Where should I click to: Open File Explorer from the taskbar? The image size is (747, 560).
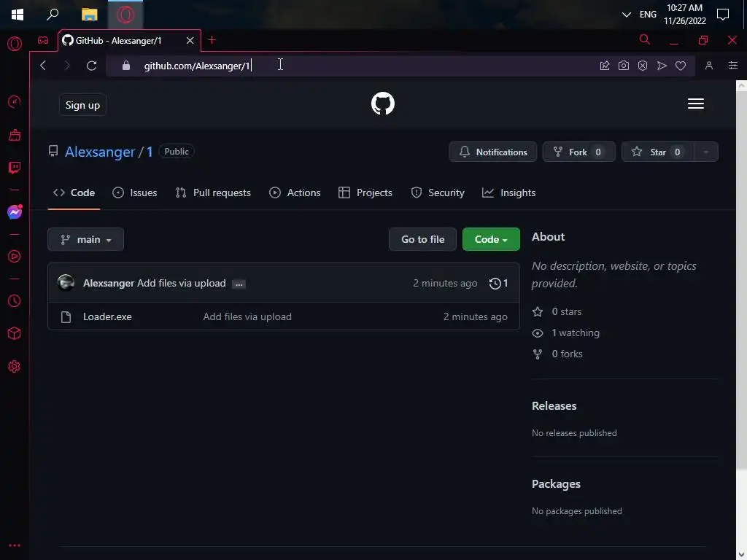(x=89, y=15)
